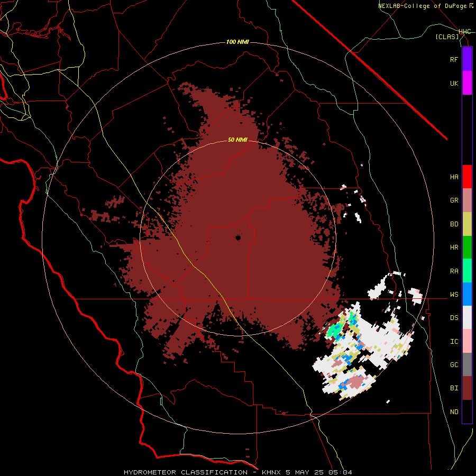
Task: Click the DS legend label
Action: pyautogui.click(x=454, y=318)
